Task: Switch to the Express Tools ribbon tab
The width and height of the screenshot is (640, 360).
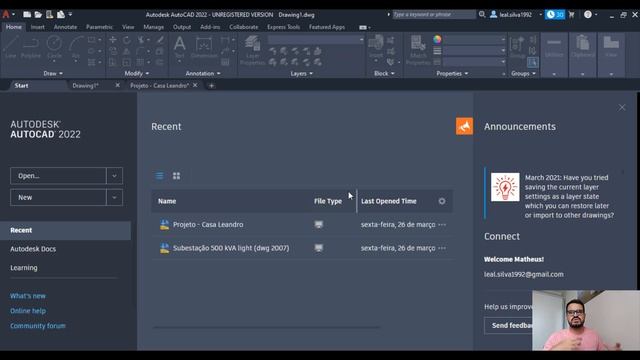Action: (x=283, y=27)
